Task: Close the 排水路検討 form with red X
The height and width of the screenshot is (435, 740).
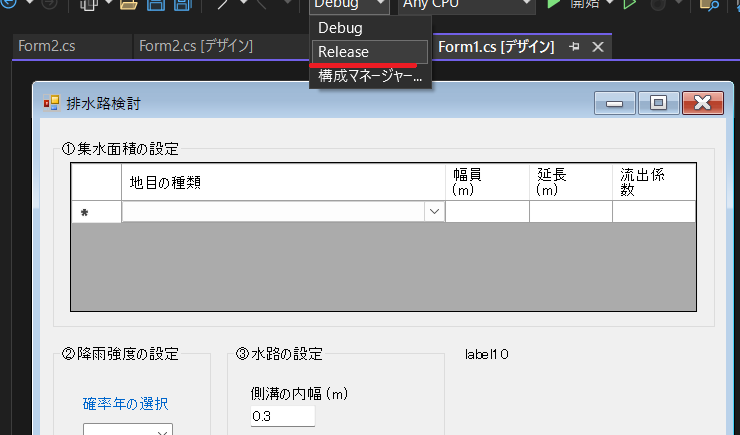Action: 703,103
